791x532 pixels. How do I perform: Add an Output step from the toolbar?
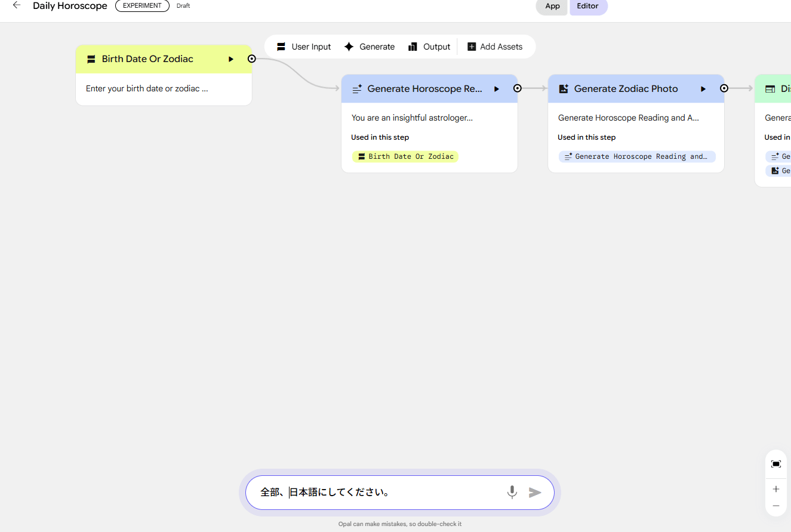click(429, 47)
